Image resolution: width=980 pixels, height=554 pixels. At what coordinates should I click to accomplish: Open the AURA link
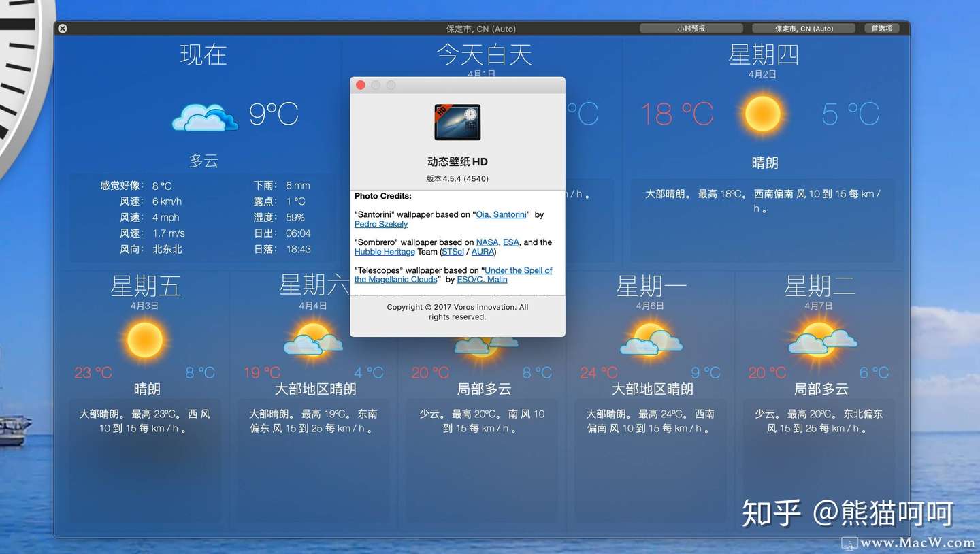click(483, 252)
